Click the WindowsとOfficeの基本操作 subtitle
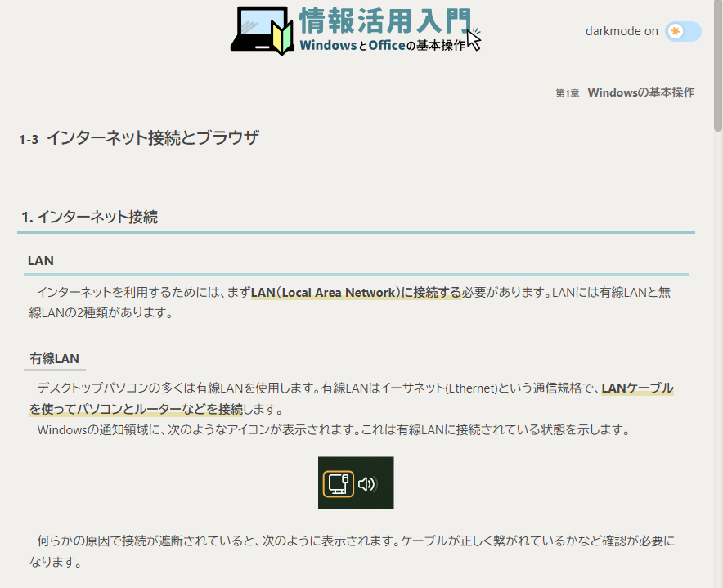Image resolution: width=723 pixels, height=588 pixels. [383, 45]
